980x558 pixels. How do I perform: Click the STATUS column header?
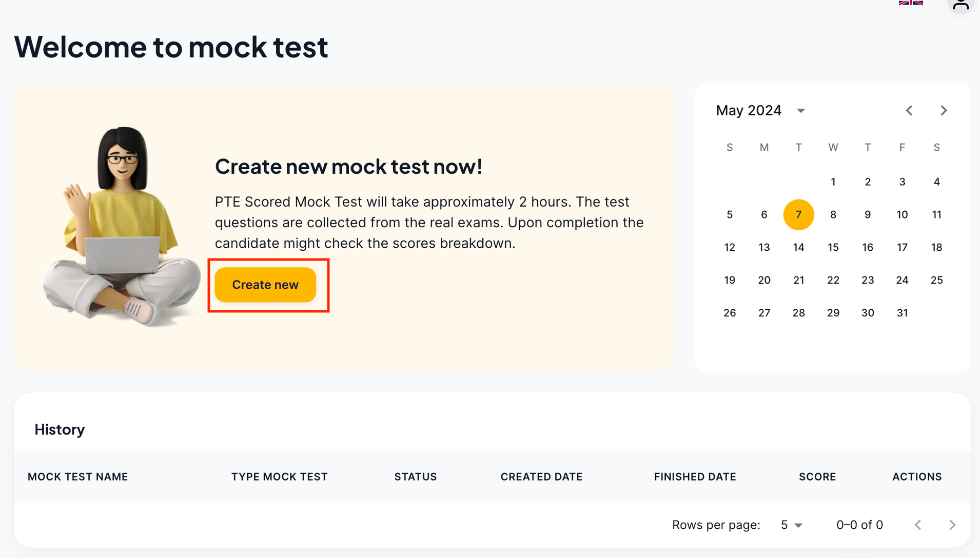pos(416,476)
